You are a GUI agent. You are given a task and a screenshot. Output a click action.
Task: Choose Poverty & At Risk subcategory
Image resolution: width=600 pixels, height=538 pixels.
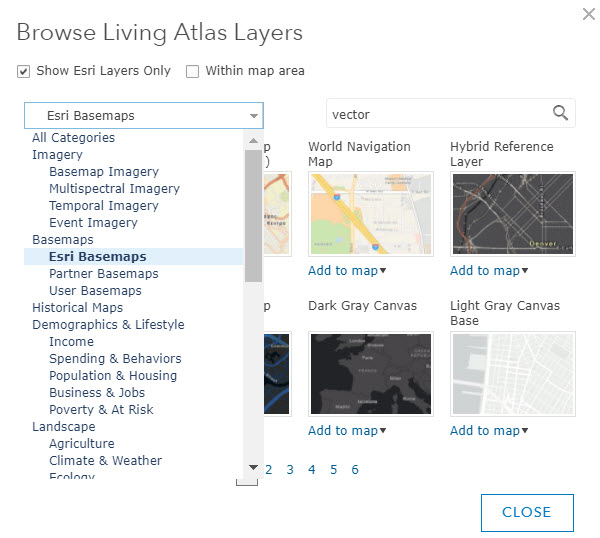coord(101,409)
